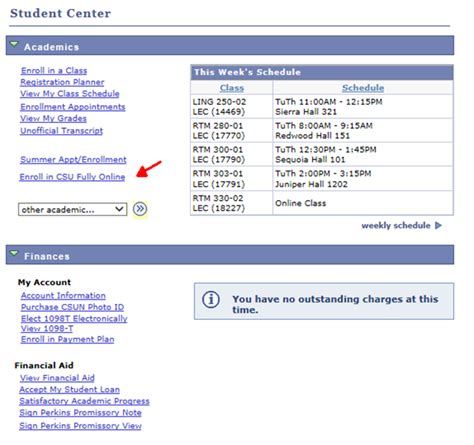Open the View My Grades link

53,118
